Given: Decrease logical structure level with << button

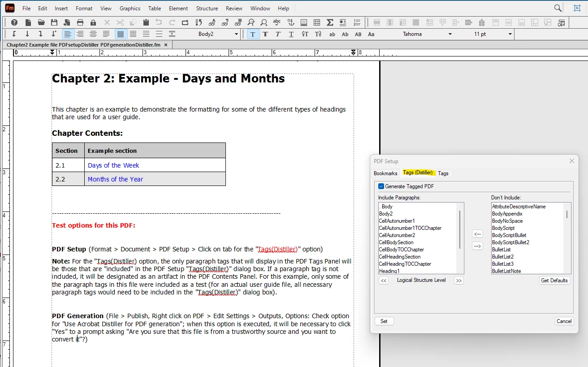Looking at the screenshot, I should (x=384, y=281).
